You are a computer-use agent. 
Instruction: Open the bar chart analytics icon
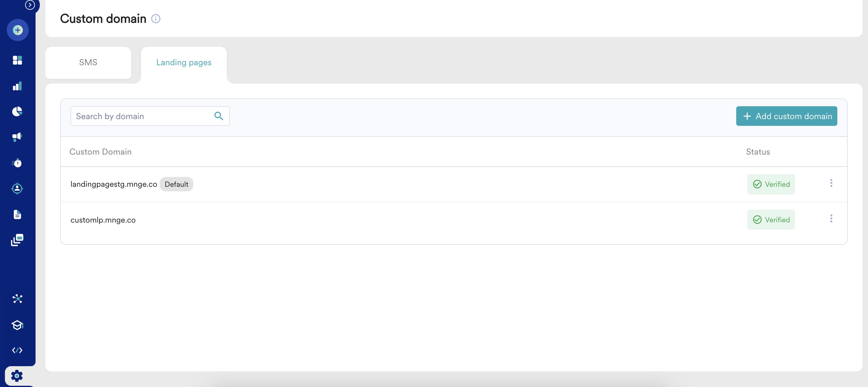(17, 86)
